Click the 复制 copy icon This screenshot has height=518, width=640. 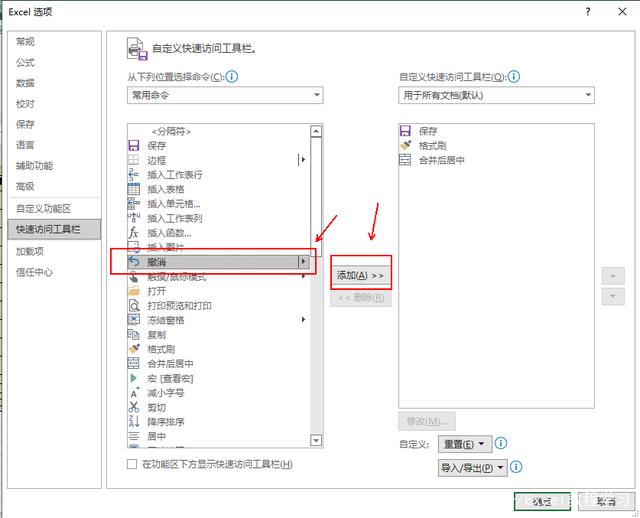click(133, 334)
